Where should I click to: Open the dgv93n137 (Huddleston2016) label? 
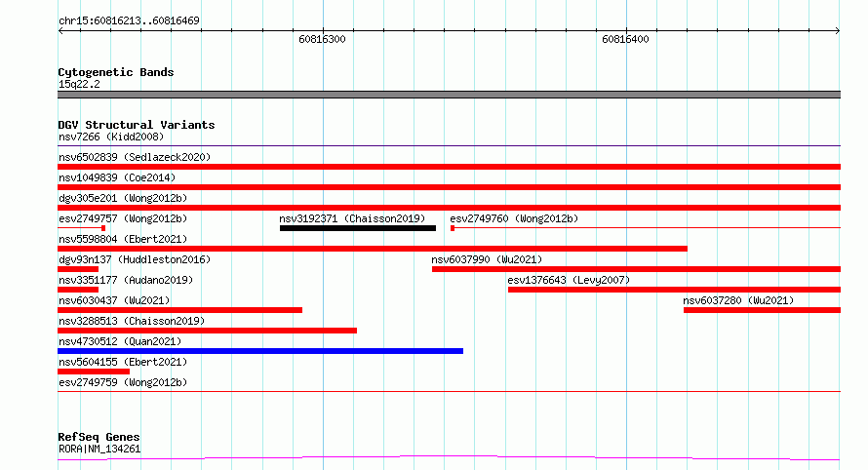[135, 260]
